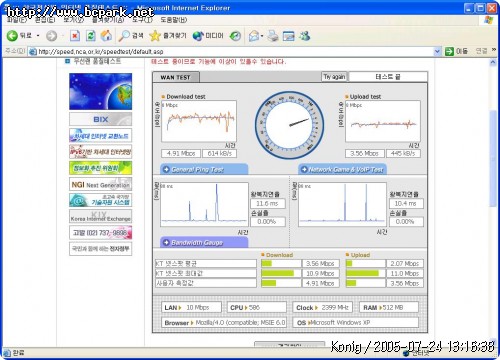
Task: Expand the address bar dropdown arrow
Action: click(x=437, y=51)
